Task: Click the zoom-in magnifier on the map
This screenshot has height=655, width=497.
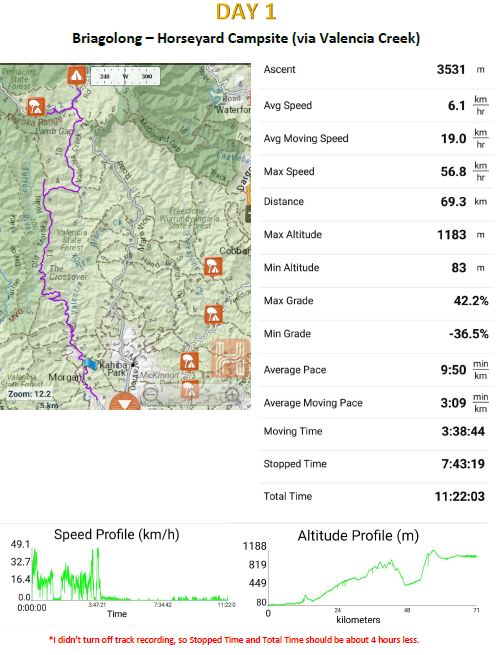Action: 232,395
